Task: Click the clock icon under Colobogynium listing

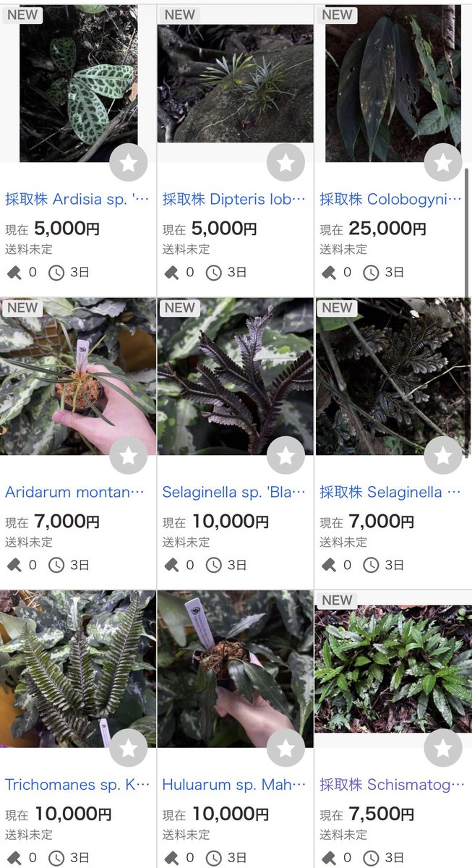Action: [371, 273]
